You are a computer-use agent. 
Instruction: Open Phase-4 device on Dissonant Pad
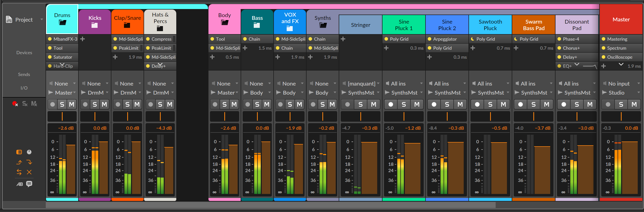[x=577, y=39]
